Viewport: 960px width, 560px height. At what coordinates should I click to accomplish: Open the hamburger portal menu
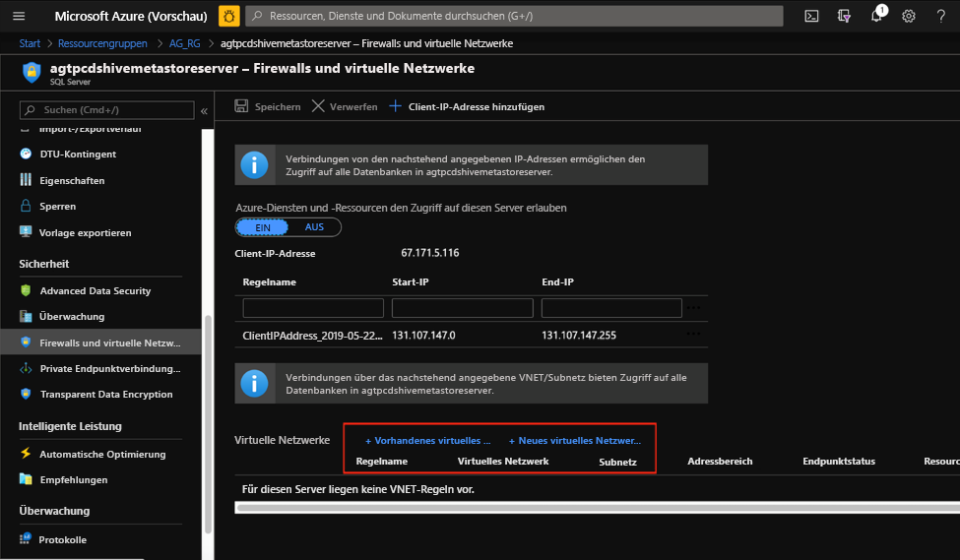pyautogui.click(x=19, y=16)
